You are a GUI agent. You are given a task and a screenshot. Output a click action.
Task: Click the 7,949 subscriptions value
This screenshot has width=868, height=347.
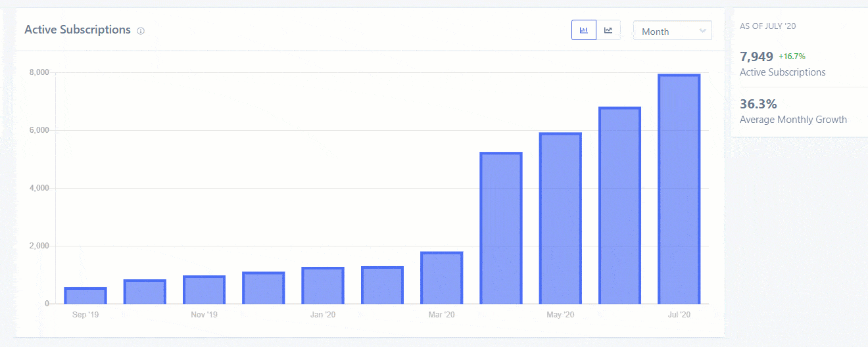(756, 57)
